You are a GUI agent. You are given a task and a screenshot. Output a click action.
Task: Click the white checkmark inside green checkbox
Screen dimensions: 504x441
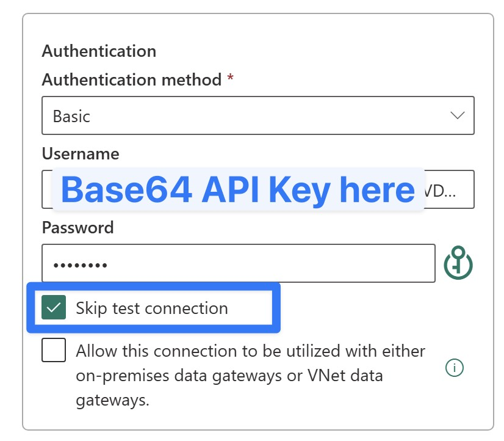(54, 308)
